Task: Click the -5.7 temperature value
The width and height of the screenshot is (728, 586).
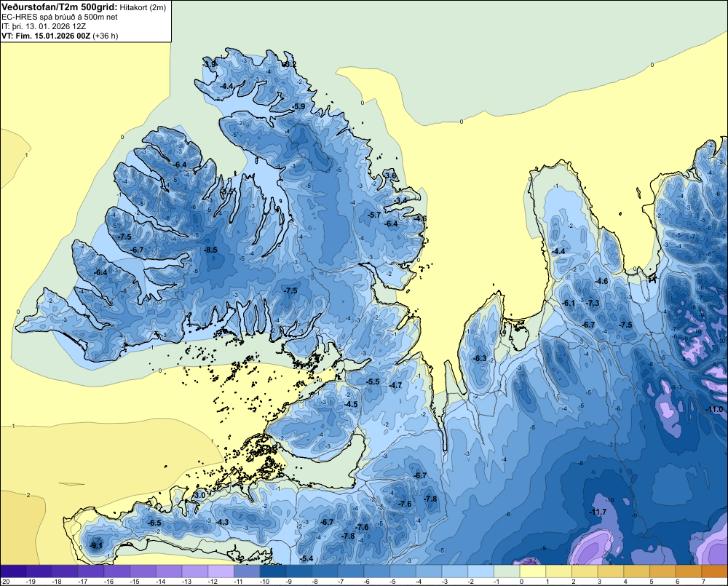Action: (373, 215)
